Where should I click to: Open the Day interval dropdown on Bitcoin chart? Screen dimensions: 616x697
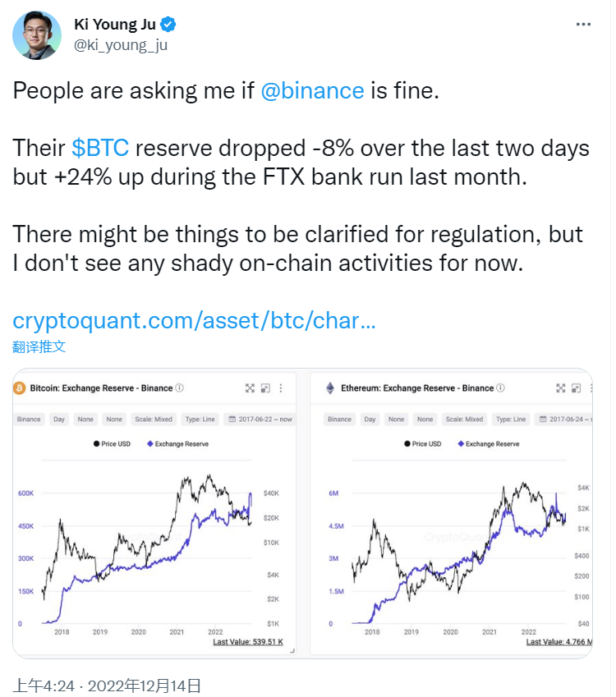pyautogui.click(x=58, y=420)
